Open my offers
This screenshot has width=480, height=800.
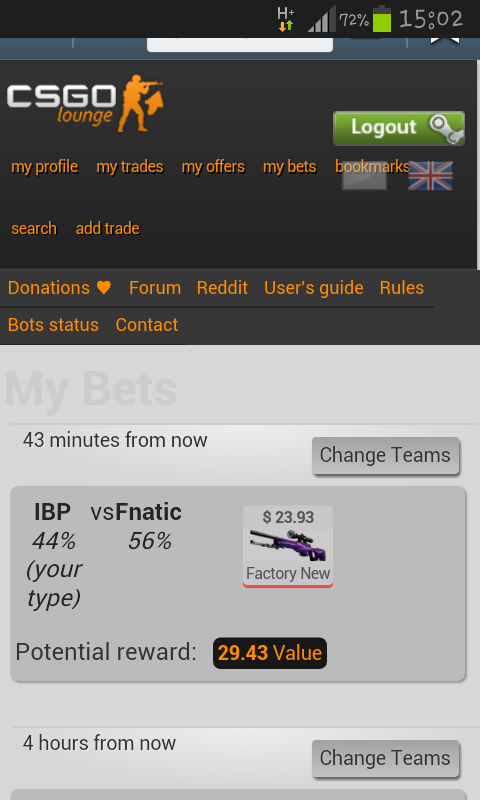pyautogui.click(x=213, y=167)
